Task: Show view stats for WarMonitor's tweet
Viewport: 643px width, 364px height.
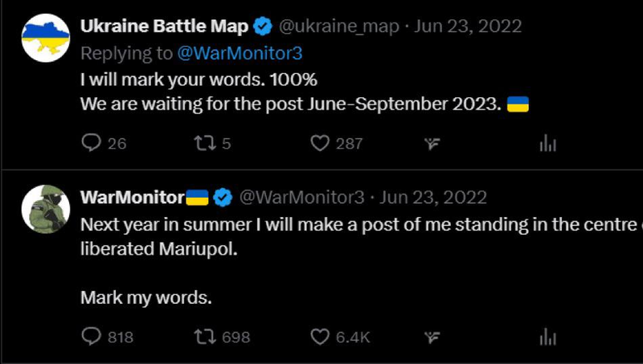Action: click(548, 337)
